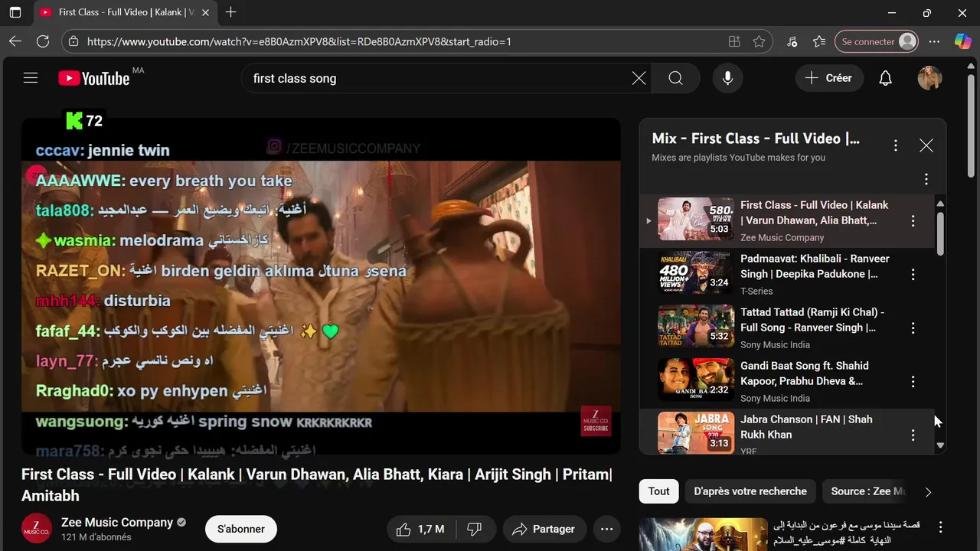The height and width of the screenshot is (551, 980).
Task: Click the video player area
Action: tap(321, 286)
